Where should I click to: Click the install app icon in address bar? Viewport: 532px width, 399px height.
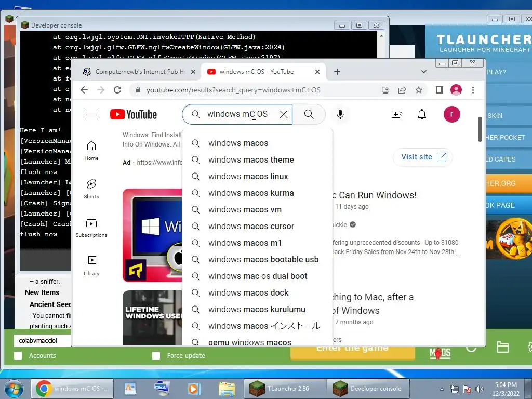385,90
